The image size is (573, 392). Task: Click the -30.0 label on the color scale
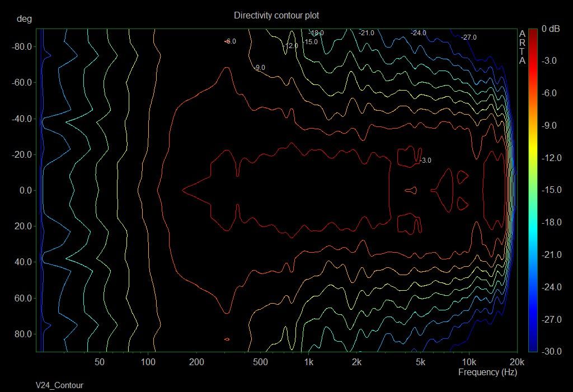pos(552,352)
